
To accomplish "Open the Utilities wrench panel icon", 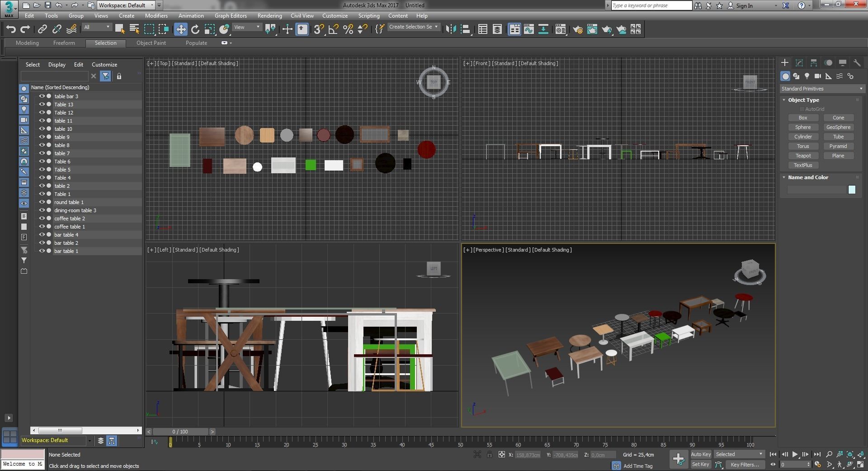I will (x=857, y=63).
